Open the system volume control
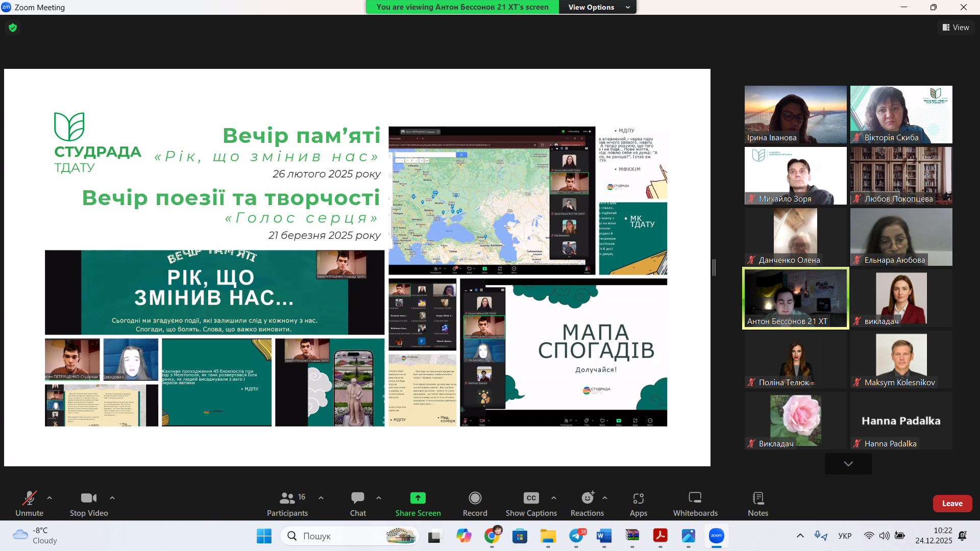The width and height of the screenshot is (980, 551). click(885, 536)
